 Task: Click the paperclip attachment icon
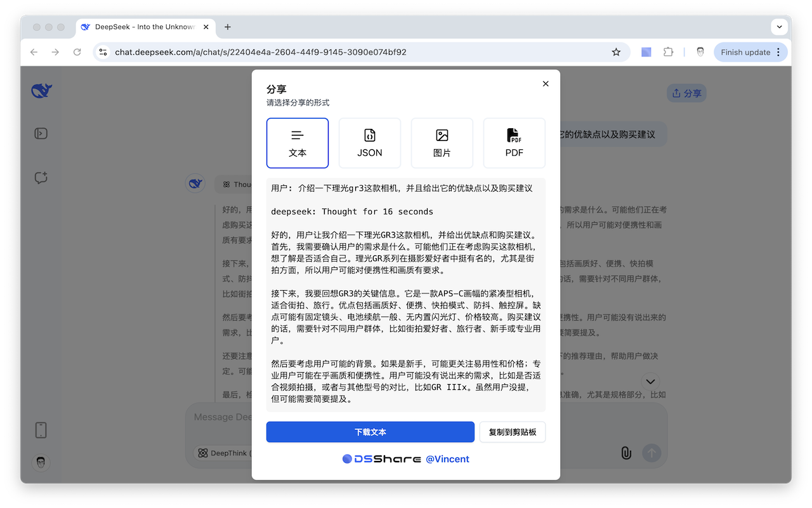(627, 453)
